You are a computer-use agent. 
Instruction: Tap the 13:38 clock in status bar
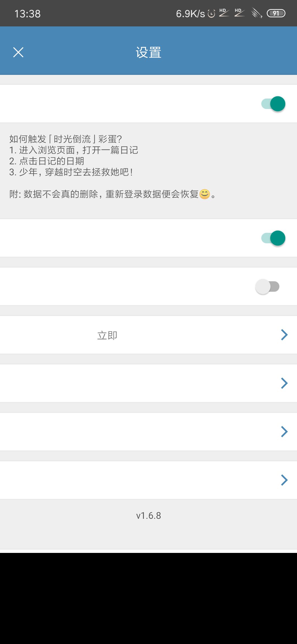coord(28,14)
